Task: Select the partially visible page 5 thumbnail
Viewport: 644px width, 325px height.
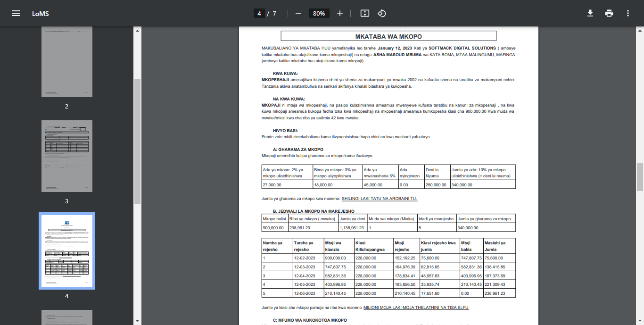Action: (x=66, y=317)
